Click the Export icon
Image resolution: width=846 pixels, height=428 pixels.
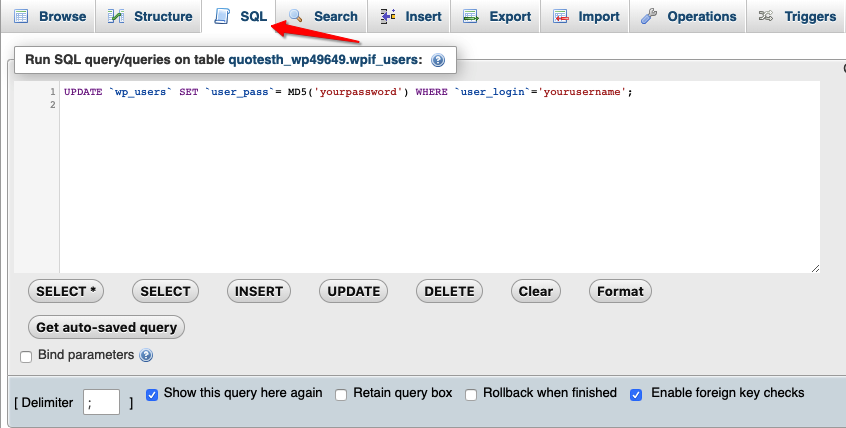(x=471, y=16)
